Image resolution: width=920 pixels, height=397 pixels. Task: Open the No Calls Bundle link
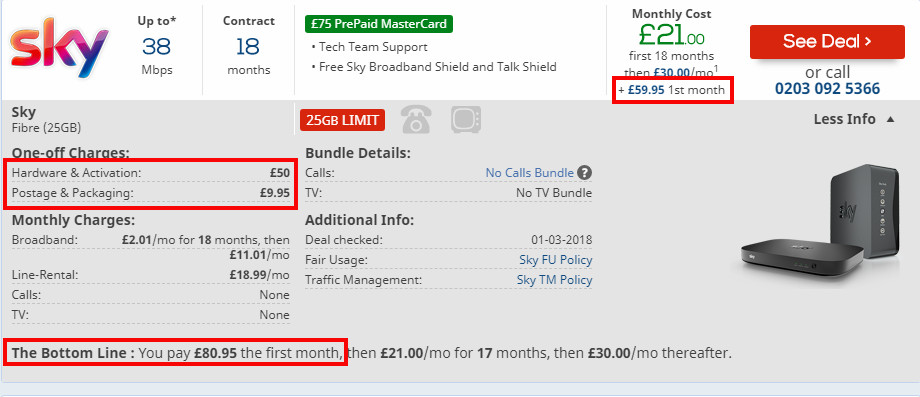click(529, 173)
